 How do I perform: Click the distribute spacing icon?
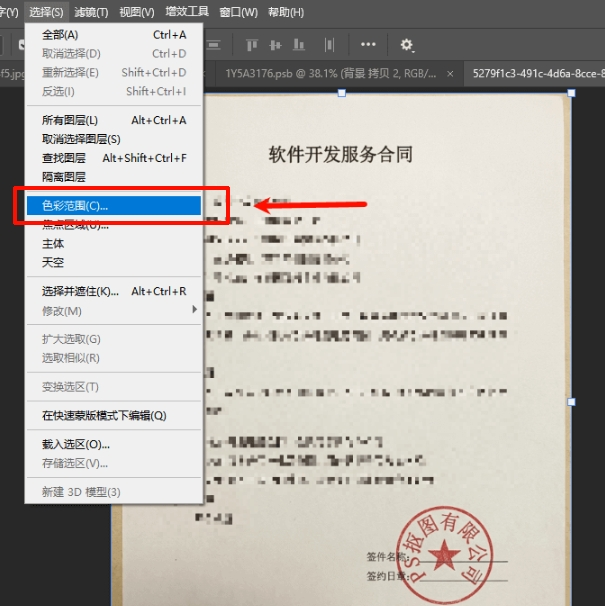click(329, 45)
